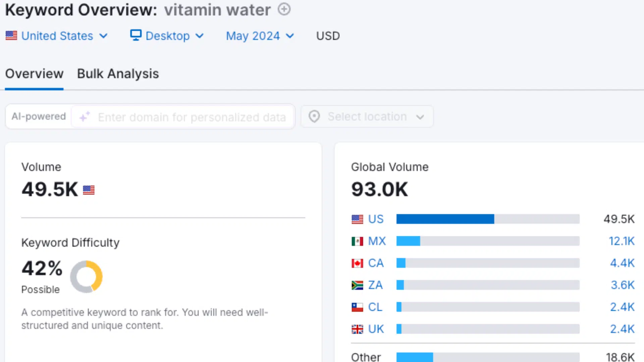Click the US volume bar in Global Volume

[x=445, y=219]
